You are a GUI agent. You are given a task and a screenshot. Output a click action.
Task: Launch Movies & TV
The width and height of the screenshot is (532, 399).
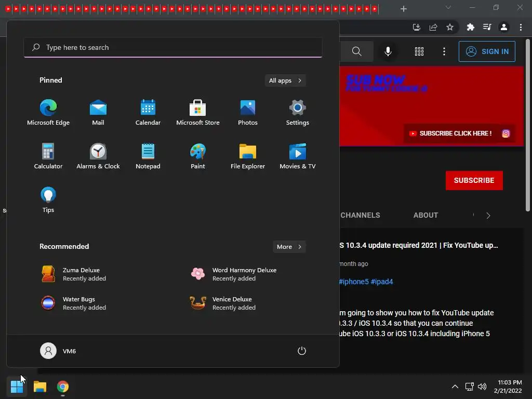(x=298, y=156)
